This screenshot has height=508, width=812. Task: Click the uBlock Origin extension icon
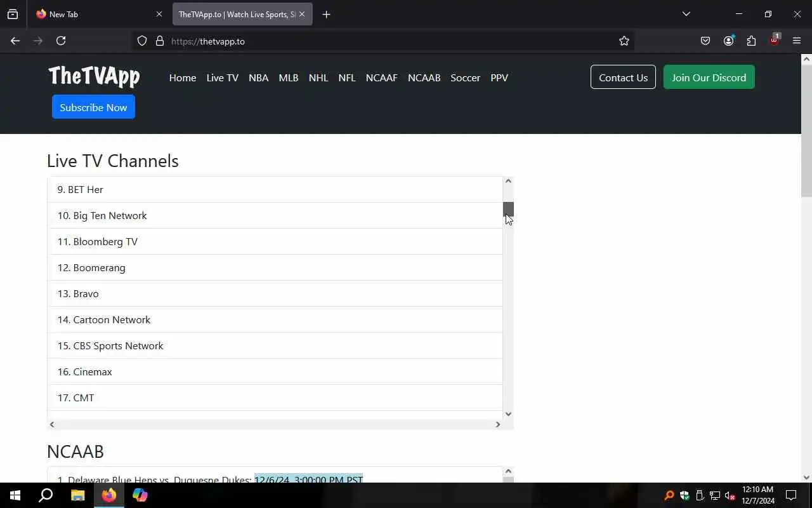(x=774, y=41)
